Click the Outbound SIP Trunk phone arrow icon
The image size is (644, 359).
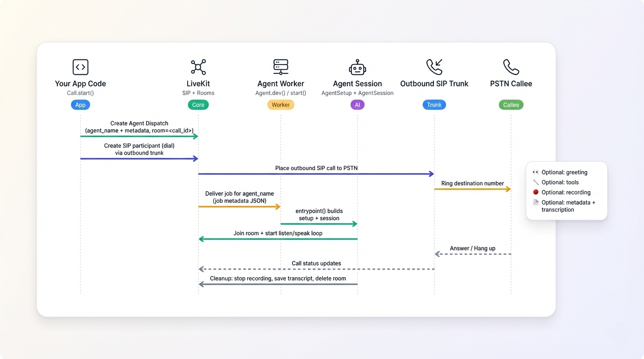click(x=434, y=67)
